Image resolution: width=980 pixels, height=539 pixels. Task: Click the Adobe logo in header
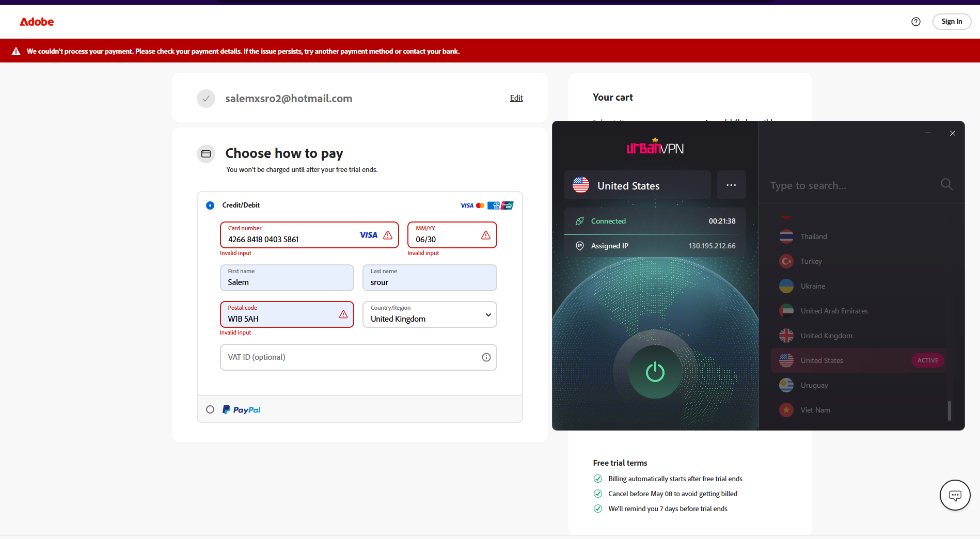tap(37, 22)
